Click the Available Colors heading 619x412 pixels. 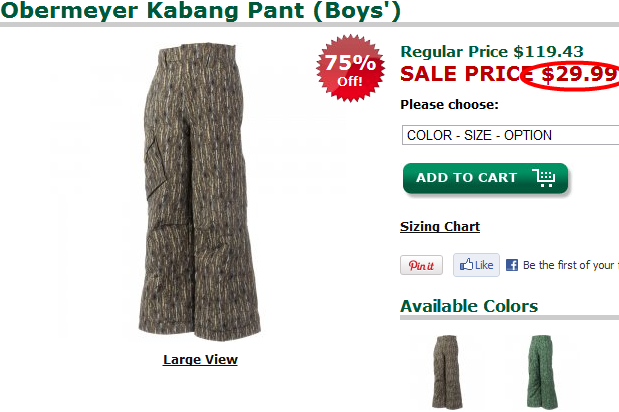[469, 306]
